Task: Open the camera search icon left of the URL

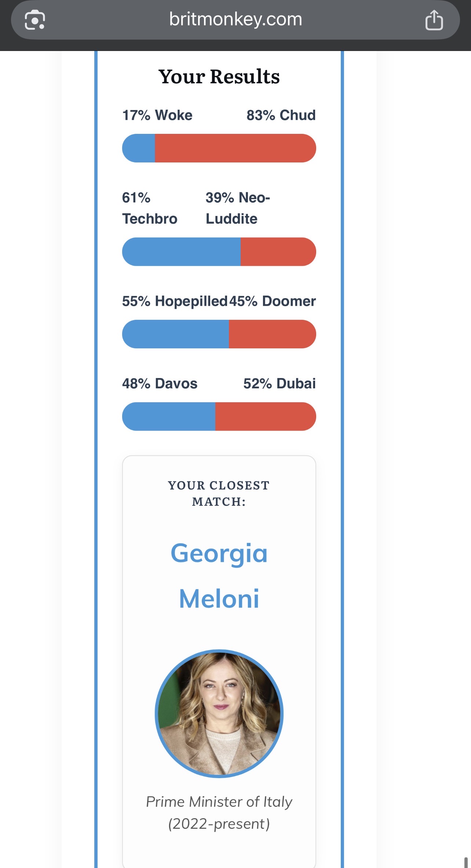Action: click(35, 20)
